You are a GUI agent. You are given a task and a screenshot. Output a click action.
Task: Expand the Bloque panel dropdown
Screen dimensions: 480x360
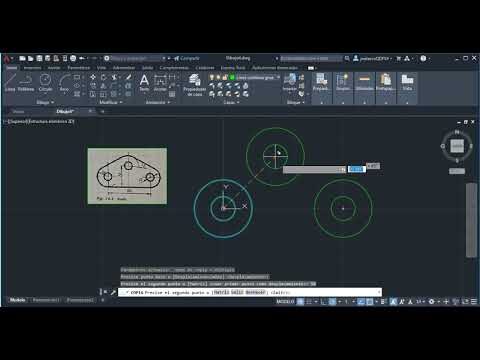click(296, 102)
